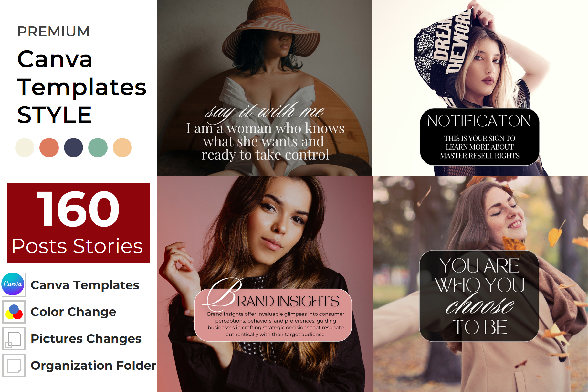Select the coral orange color swatch
This screenshot has width=588, height=392.
coord(49,148)
